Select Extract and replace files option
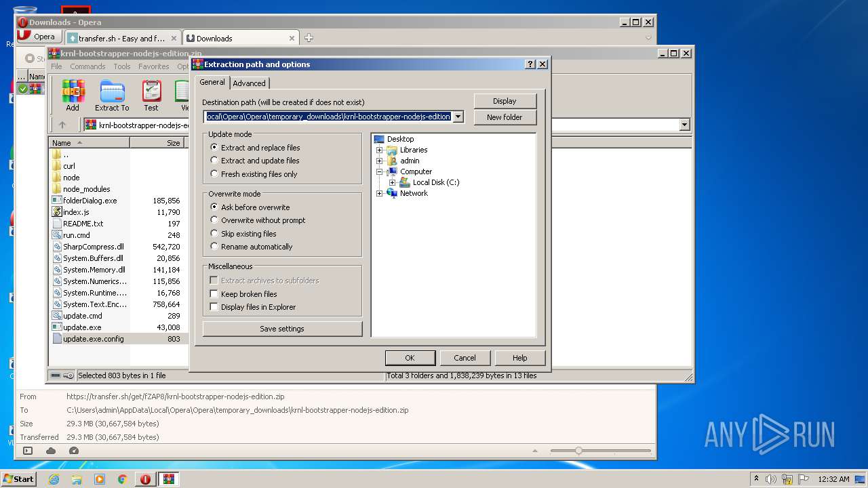The height and width of the screenshot is (488, 868). (214, 147)
